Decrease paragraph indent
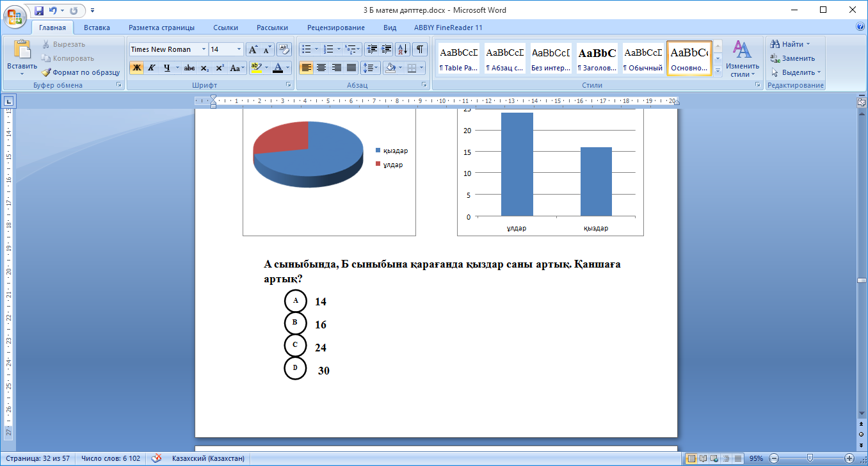Screen dimensions: 868x466 (x=372, y=49)
